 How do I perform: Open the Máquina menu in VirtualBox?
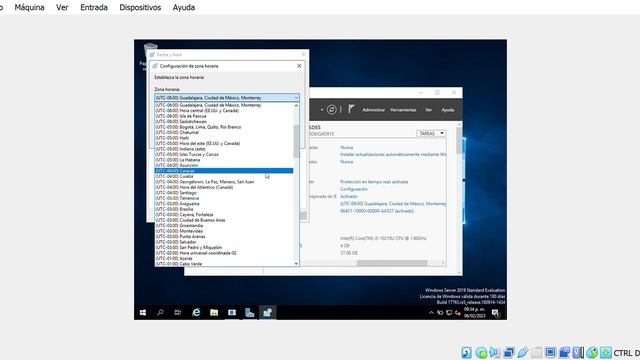coord(29,7)
